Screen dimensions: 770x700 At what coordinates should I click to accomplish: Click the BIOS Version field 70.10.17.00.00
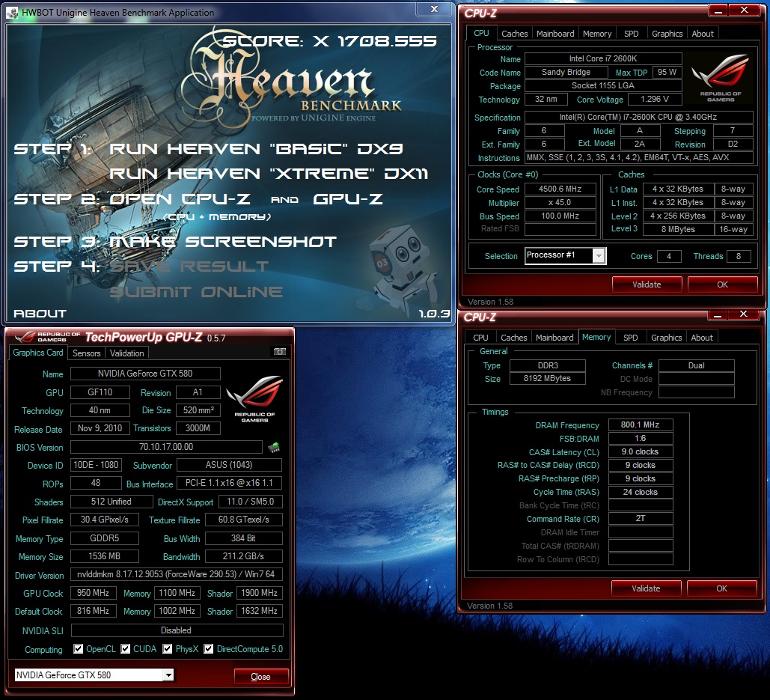(x=166, y=447)
